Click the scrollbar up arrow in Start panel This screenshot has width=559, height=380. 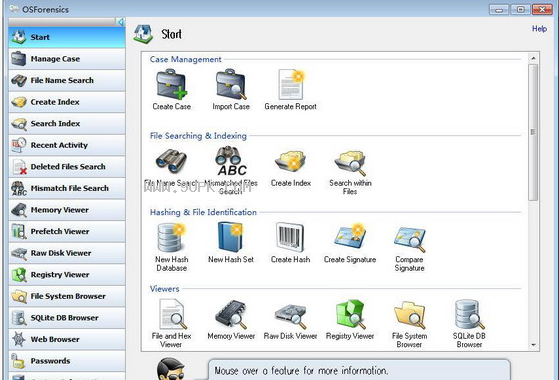point(533,58)
